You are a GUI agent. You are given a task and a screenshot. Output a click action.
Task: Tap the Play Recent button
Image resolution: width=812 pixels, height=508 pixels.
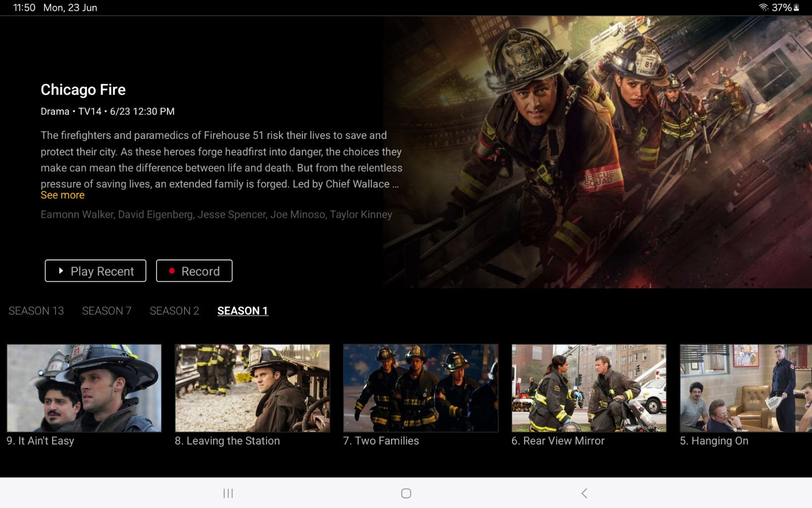95,271
